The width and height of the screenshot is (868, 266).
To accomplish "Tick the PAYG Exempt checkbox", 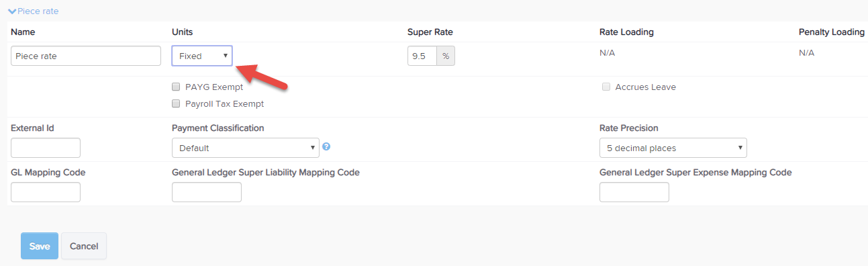I will [x=176, y=87].
